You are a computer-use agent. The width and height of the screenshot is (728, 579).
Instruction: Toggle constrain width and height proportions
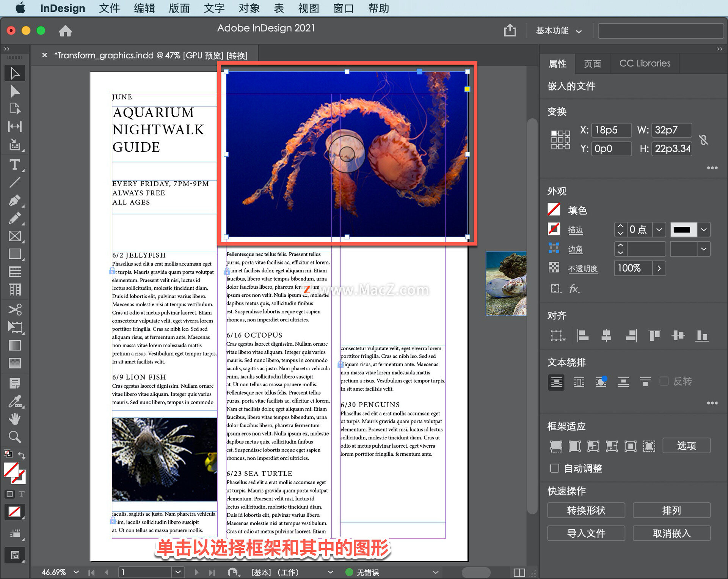tap(704, 140)
